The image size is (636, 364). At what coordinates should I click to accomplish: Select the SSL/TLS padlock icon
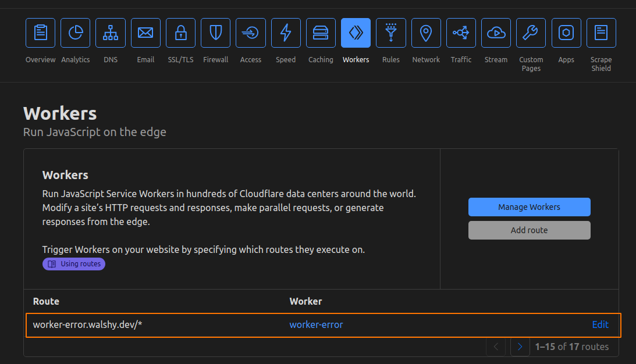pyautogui.click(x=180, y=33)
